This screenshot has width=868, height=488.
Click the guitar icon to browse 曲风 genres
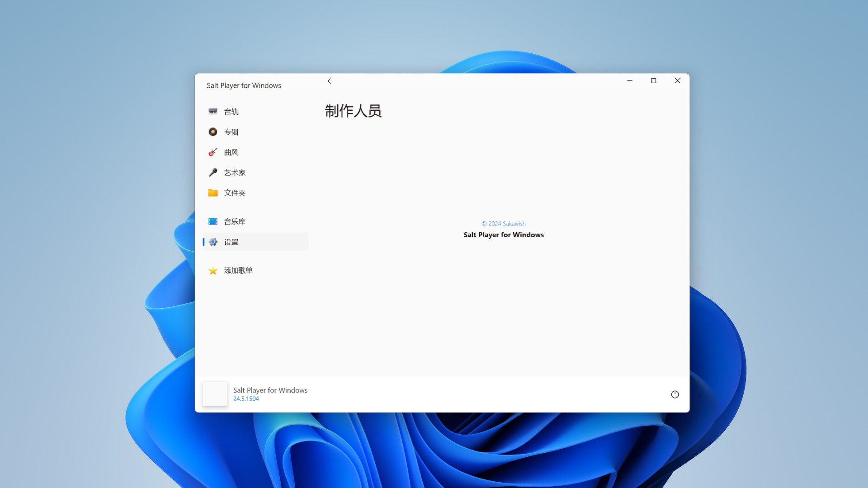tap(213, 152)
